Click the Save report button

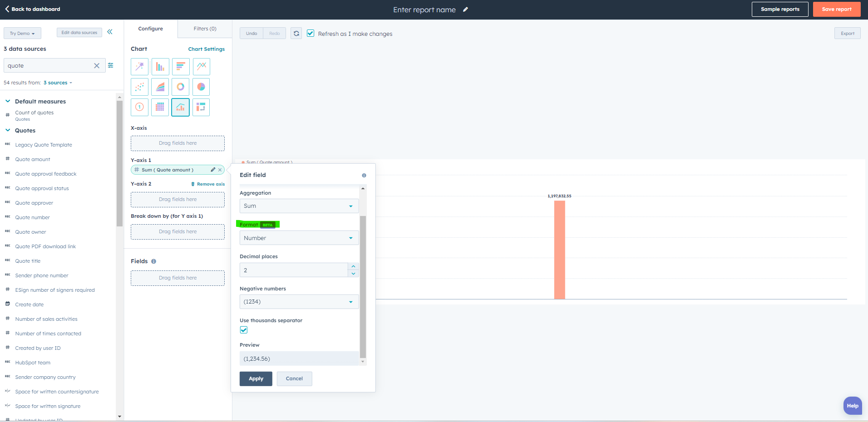click(837, 9)
